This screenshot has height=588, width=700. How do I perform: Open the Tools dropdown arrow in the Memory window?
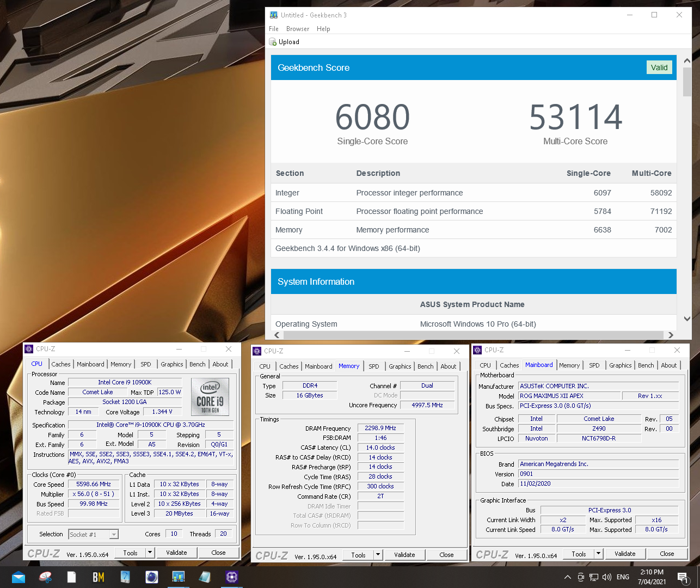378,555
